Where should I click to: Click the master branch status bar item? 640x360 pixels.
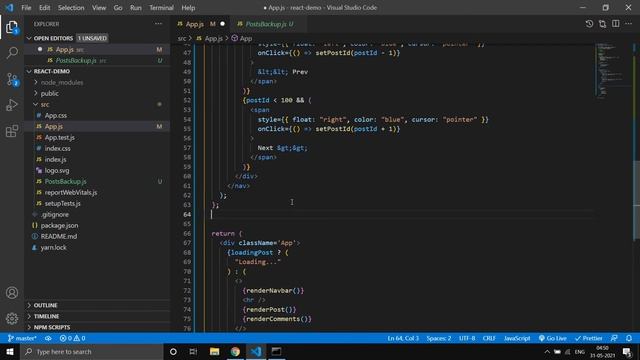(22, 338)
